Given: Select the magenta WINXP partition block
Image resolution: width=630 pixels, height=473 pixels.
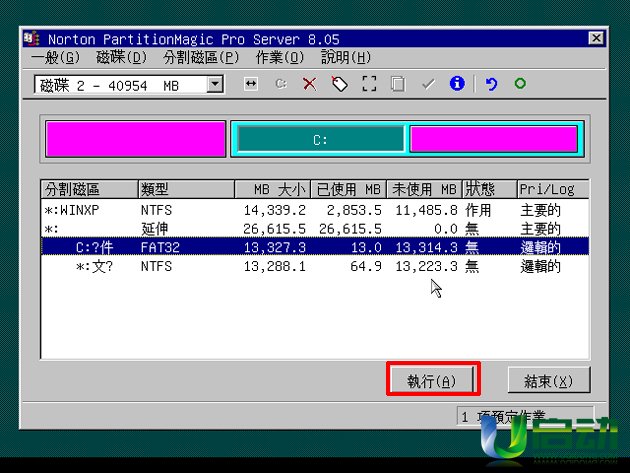Looking at the screenshot, I should (135, 139).
